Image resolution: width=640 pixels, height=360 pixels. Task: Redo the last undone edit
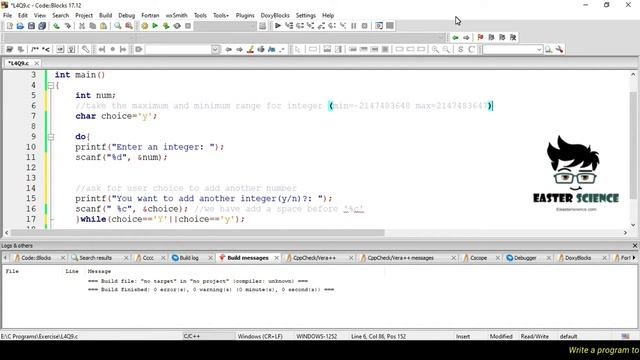coord(67,26)
